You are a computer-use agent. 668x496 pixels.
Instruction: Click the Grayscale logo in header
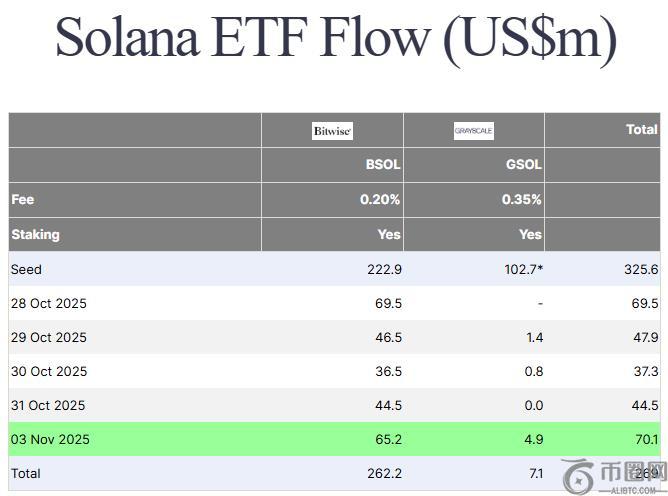click(x=473, y=131)
